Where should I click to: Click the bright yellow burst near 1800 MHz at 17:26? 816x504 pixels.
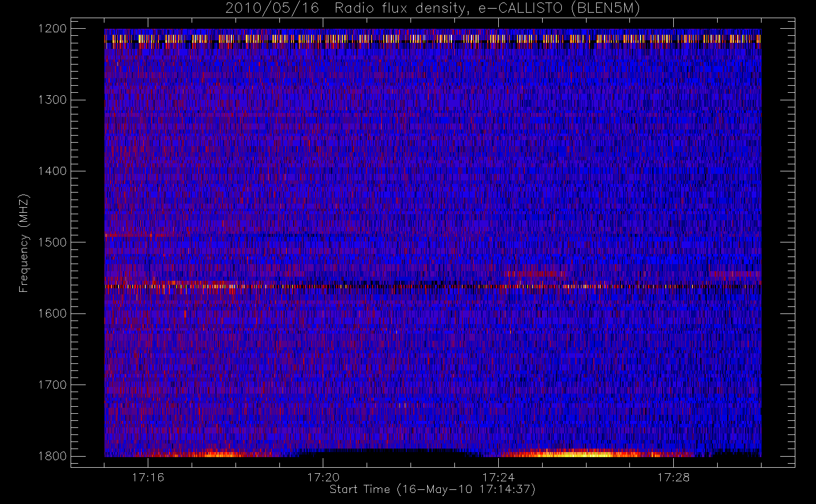588,454
